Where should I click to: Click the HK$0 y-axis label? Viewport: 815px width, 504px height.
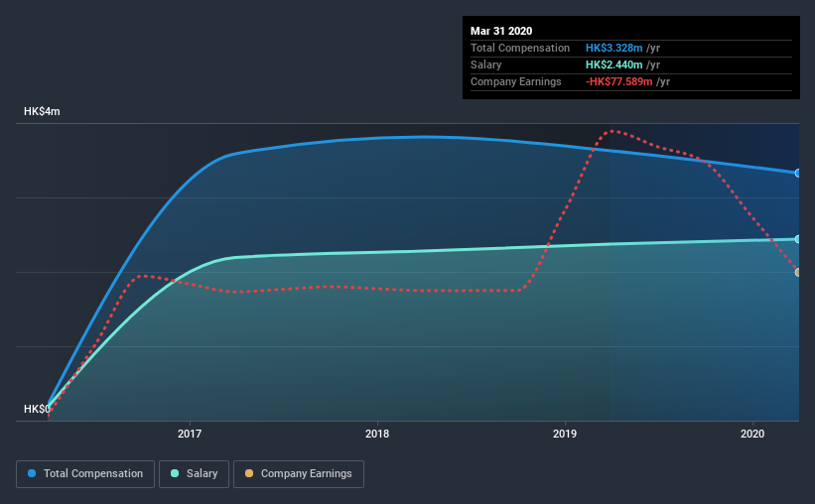37,409
